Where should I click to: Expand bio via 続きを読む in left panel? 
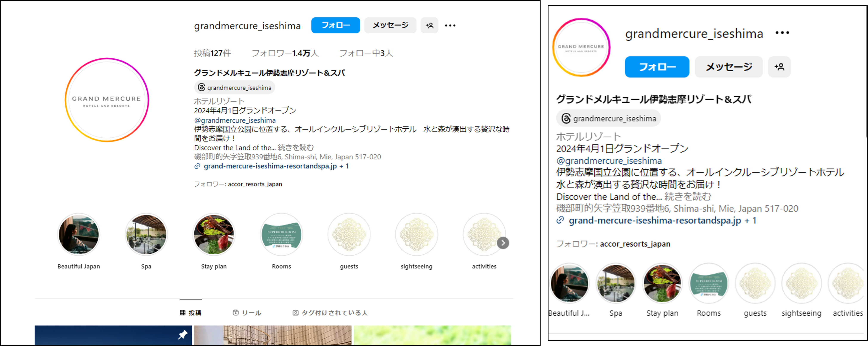coord(296,148)
